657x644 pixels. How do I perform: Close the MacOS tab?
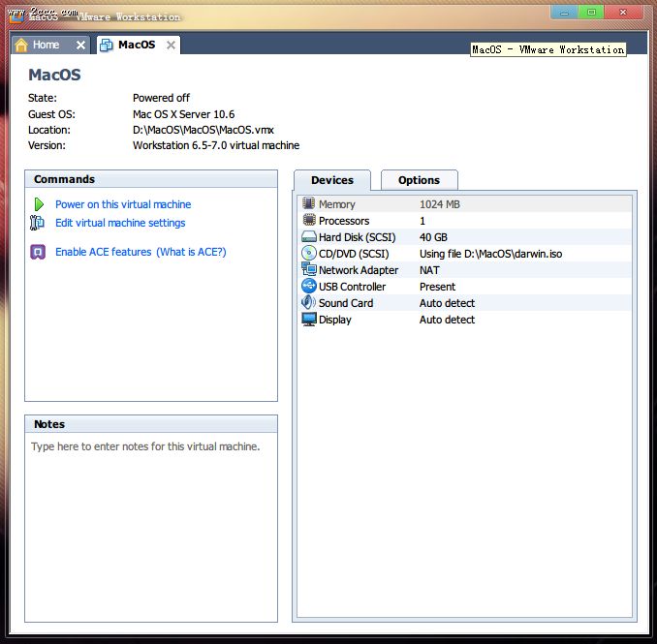click(171, 45)
